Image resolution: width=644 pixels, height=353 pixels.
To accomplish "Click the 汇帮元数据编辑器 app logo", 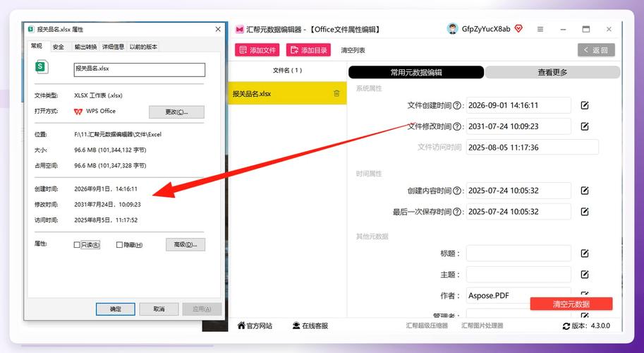I will [239, 29].
